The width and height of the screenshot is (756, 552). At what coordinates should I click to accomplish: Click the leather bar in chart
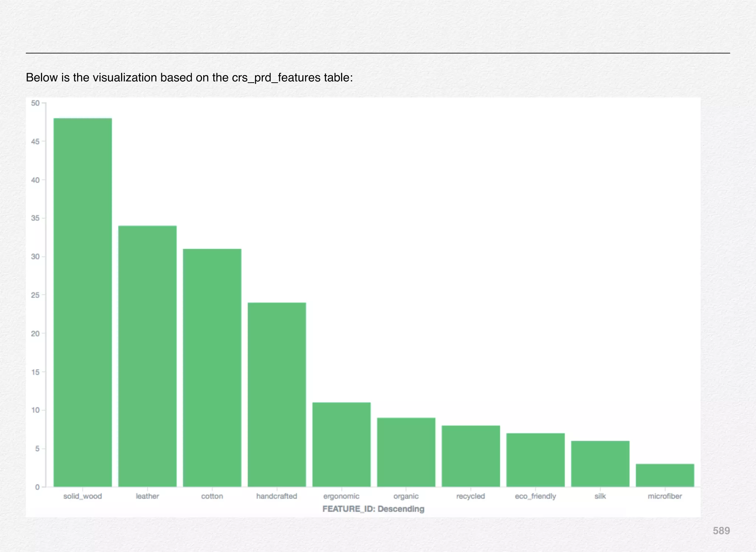[147, 356]
